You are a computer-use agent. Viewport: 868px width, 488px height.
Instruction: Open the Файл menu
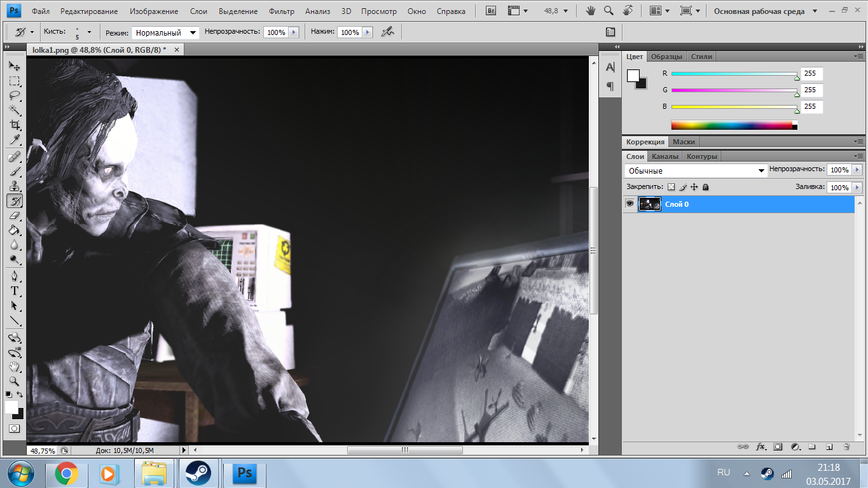[41, 11]
